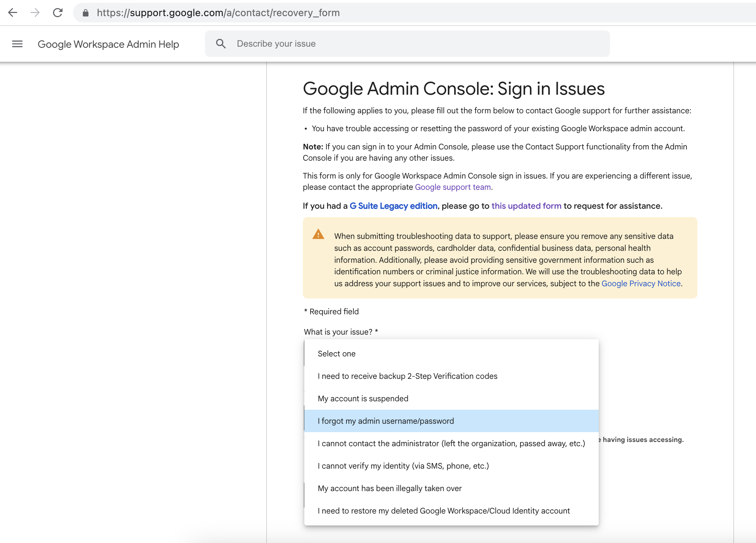Select backup 2-Step Verification codes option
Screen dimensions: 756x543
[407, 376]
